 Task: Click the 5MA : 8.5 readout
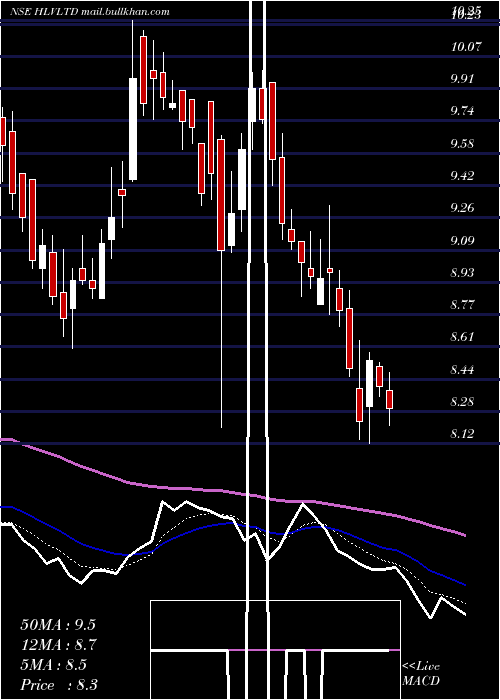[54, 665]
